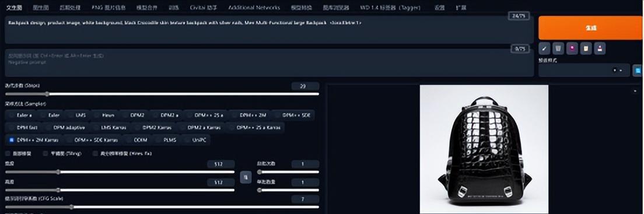Click the trash icon to clear the prompt

[x=558, y=48]
